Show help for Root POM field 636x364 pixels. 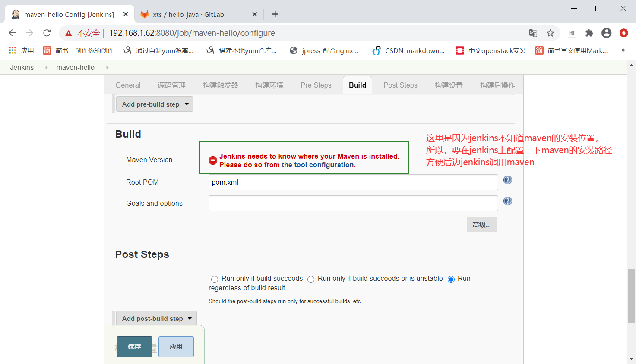pos(508,180)
